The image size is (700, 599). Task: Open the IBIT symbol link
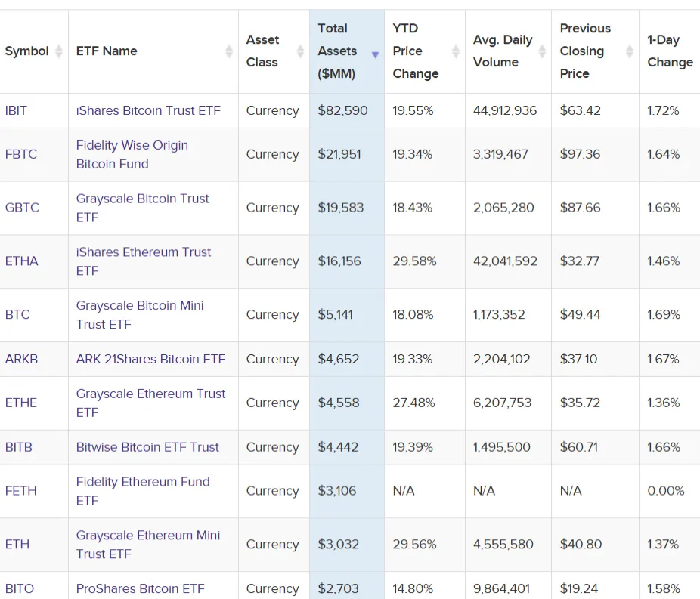point(16,110)
